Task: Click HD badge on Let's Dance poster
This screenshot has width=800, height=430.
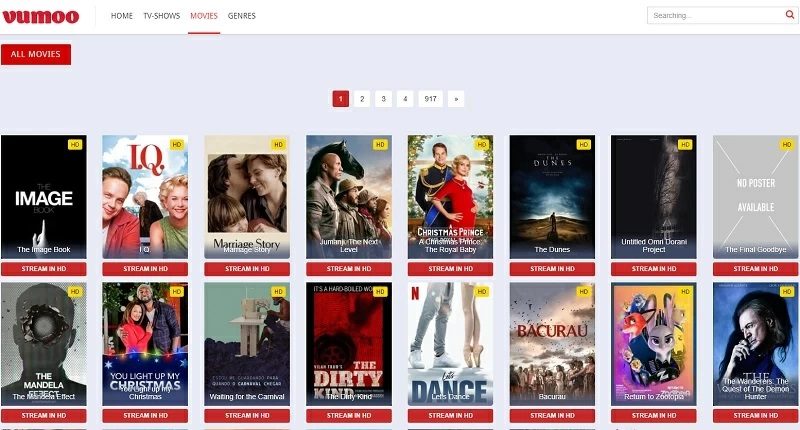Action: coord(482,292)
